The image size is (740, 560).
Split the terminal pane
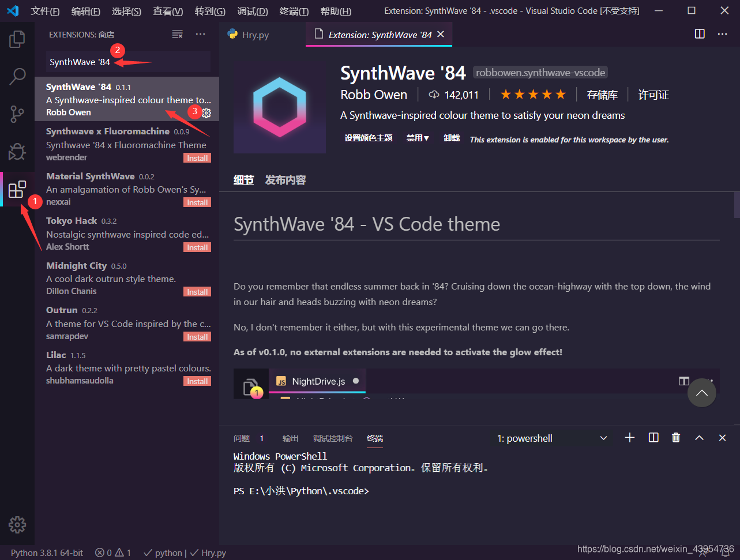pyautogui.click(x=653, y=438)
